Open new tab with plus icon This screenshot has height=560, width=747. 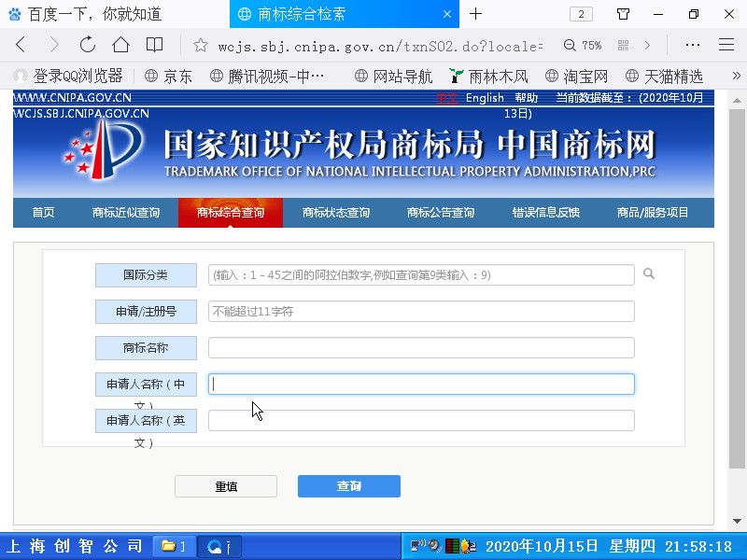tap(475, 14)
